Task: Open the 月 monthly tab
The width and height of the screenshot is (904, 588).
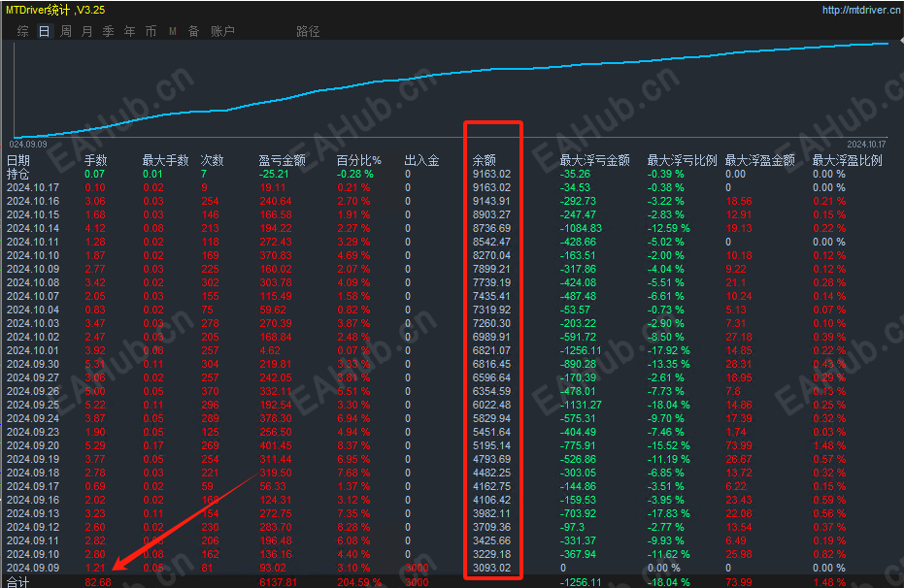Action: pos(87,31)
